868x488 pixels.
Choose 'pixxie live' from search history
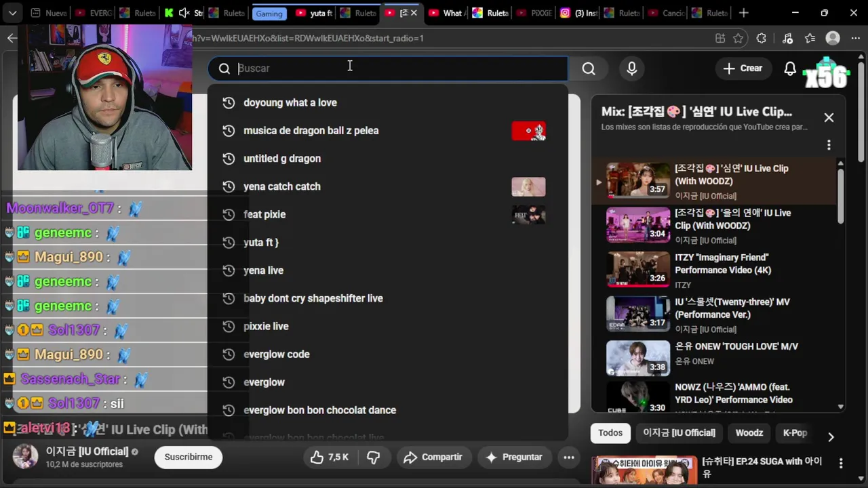coord(387,327)
